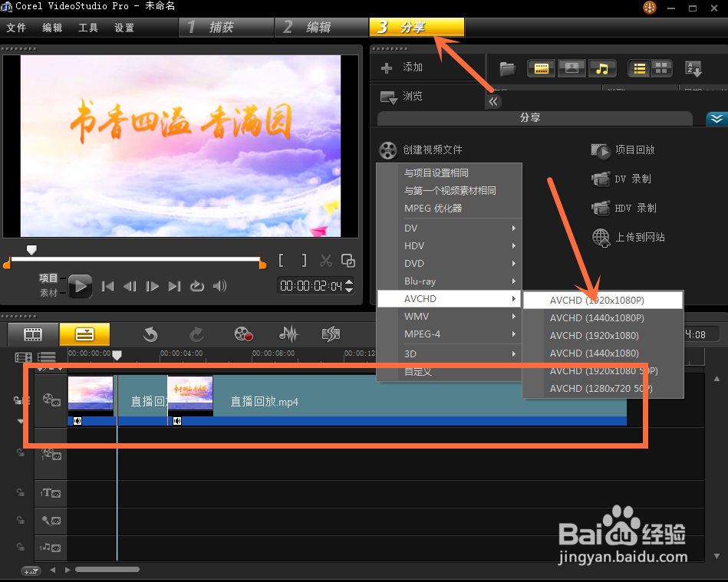Screen dimensions: 728x582
Task: Click 创建视频文件
Action: pyautogui.click(x=420, y=150)
